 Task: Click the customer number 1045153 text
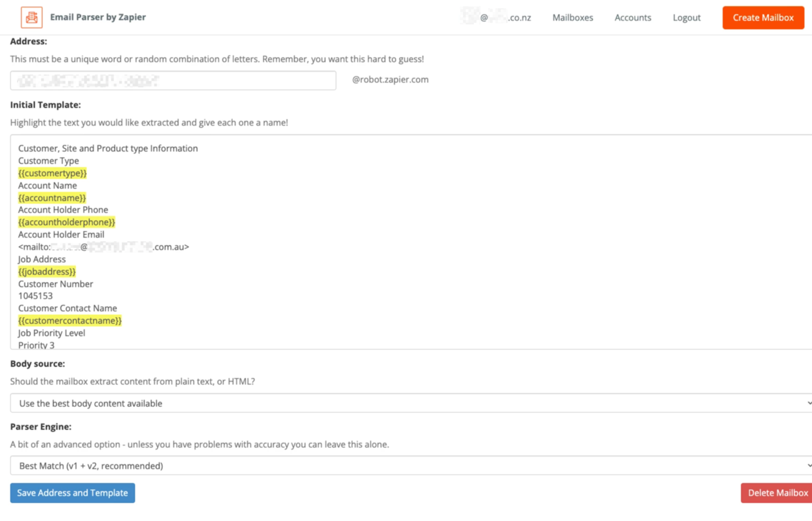tap(36, 296)
